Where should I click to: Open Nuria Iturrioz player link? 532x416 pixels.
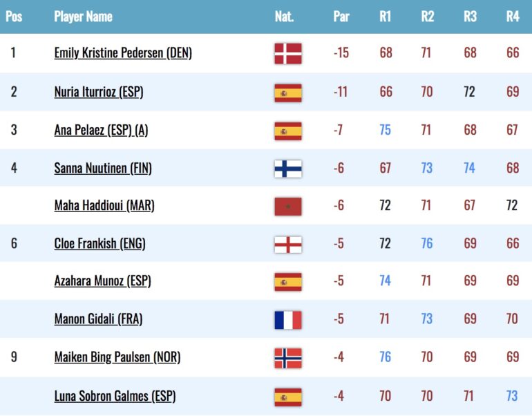[x=98, y=92]
